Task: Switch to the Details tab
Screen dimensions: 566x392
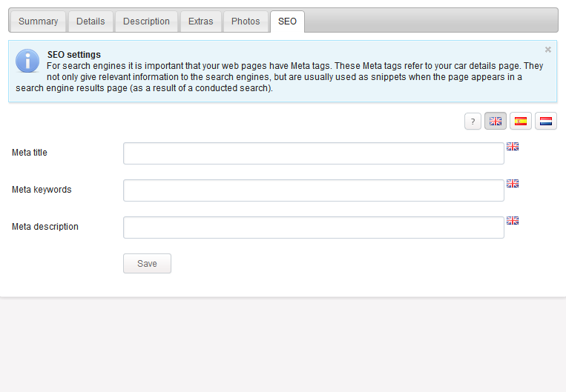Action: coord(91,21)
